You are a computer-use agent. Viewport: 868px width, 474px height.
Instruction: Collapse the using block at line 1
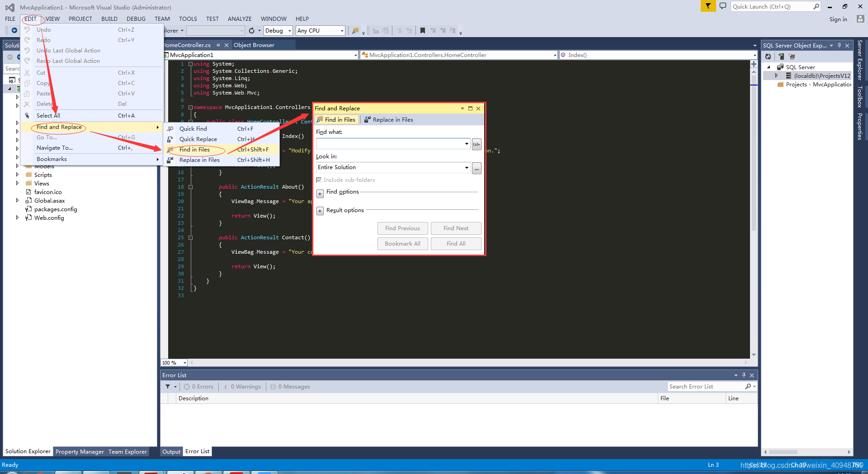click(x=190, y=64)
